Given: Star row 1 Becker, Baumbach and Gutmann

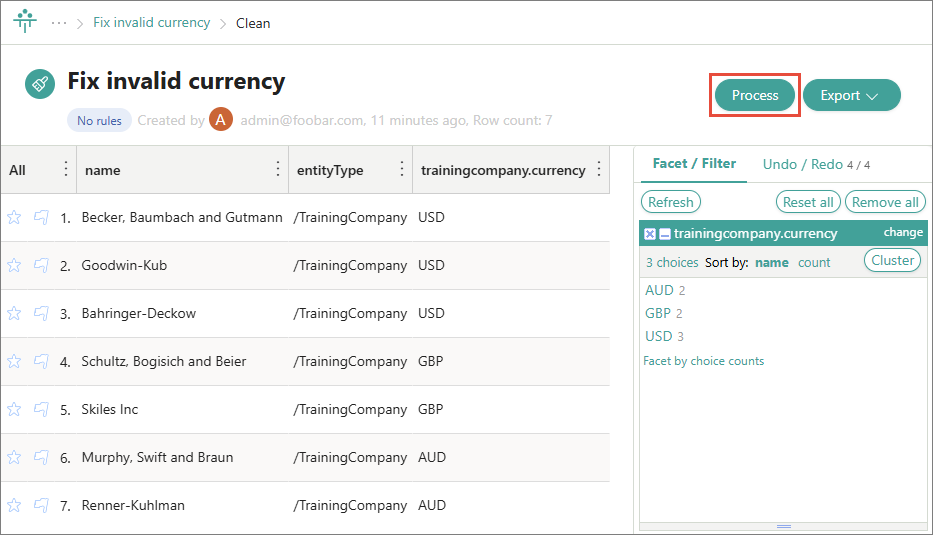Looking at the screenshot, I should pyautogui.click(x=14, y=217).
